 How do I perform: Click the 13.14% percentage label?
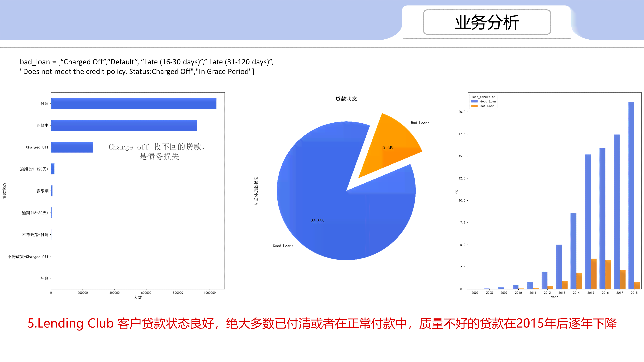[x=387, y=148]
